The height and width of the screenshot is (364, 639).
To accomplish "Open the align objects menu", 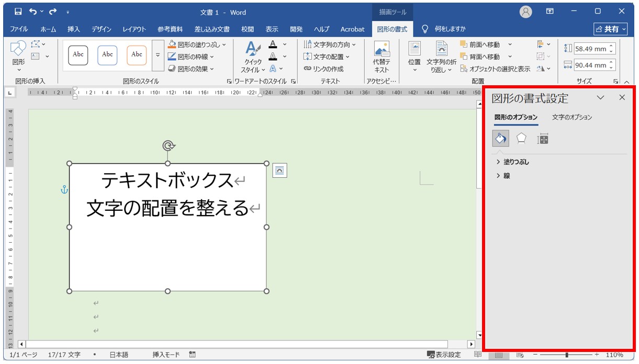I will [x=543, y=44].
